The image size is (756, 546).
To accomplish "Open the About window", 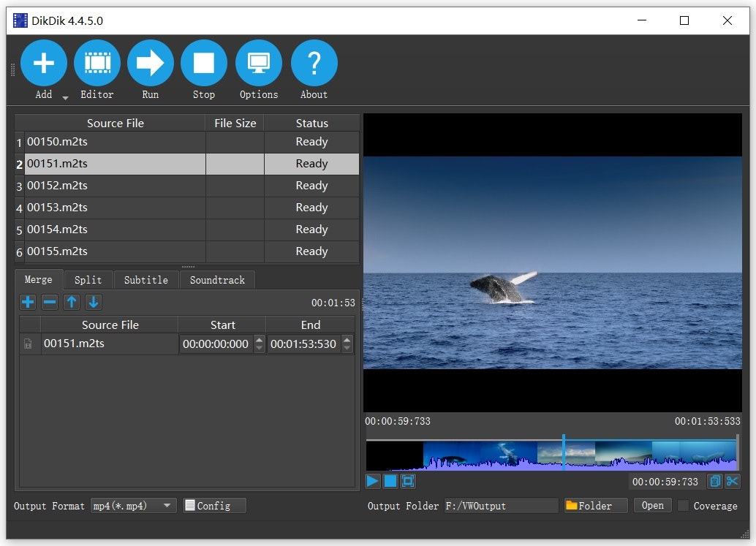I will click(x=314, y=63).
